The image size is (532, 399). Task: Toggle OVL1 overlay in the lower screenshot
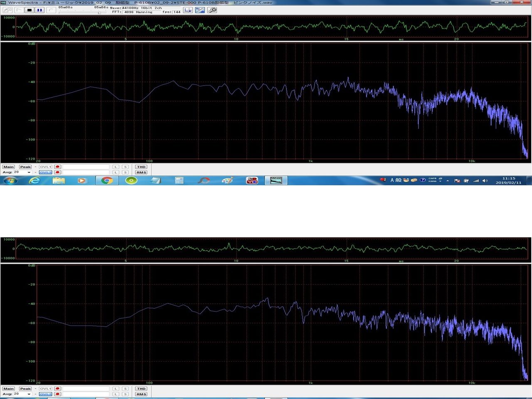[46, 389]
